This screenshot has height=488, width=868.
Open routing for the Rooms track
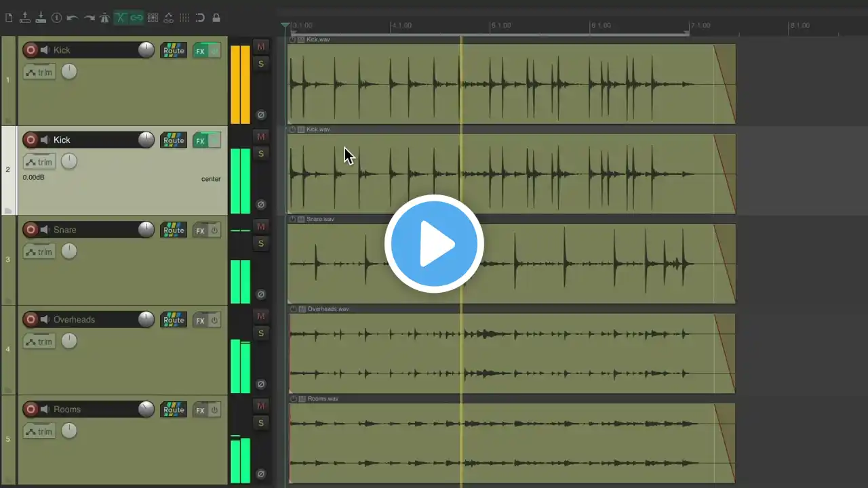174,409
